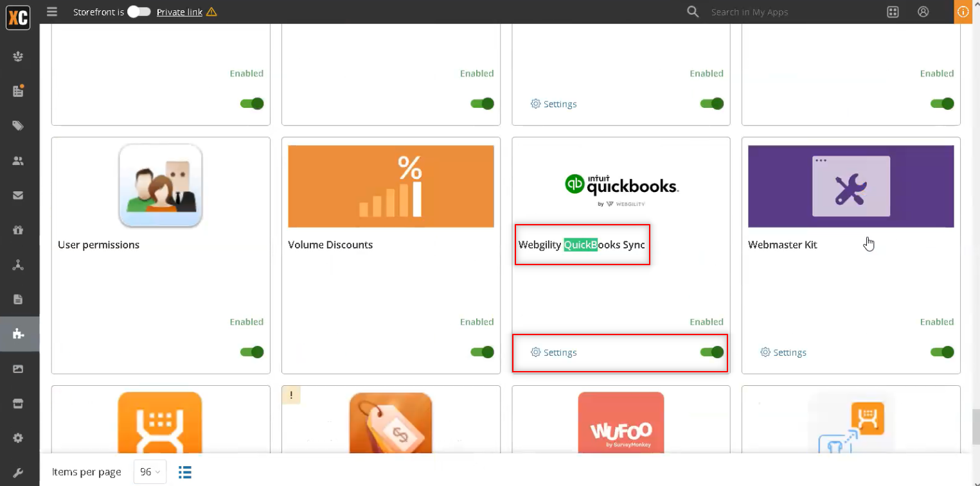Toggle the Storefront on/off switch
The width and height of the screenshot is (980, 486).
(x=139, y=12)
